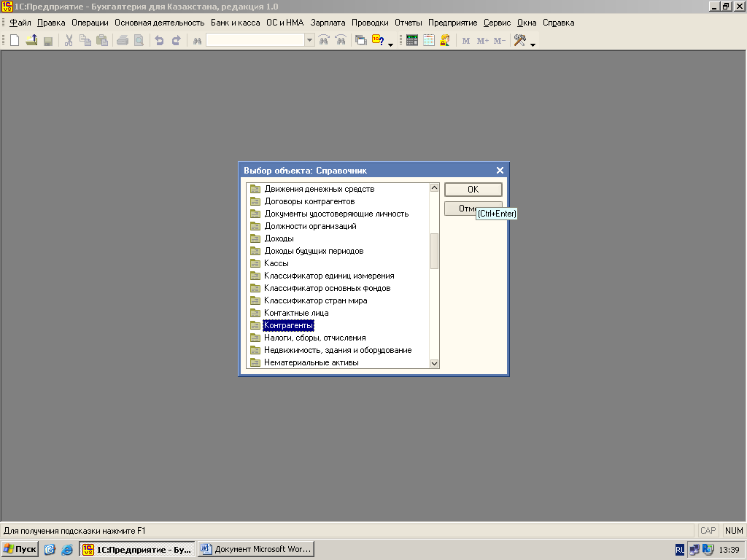
Task: Click the hammer and wrench settings icon
Action: (x=519, y=41)
